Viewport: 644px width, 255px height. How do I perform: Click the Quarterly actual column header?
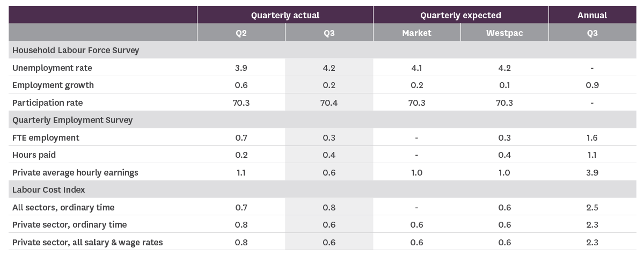pos(285,15)
